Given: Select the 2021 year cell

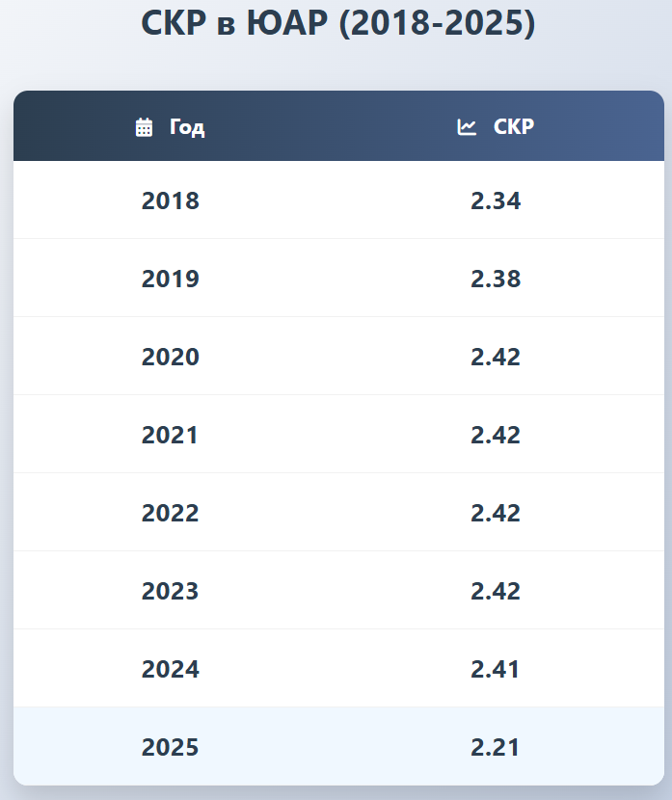Looking at the screenshot, I should 171,435.
